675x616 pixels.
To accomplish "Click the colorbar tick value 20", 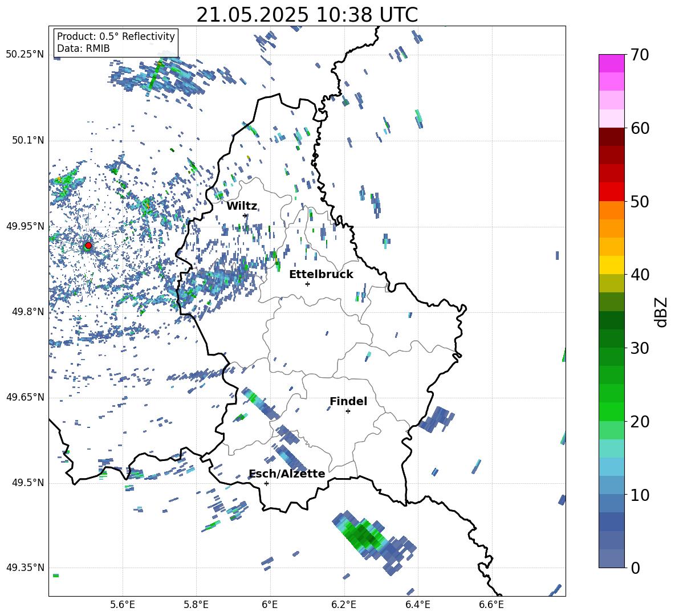I will click(640, 421).
